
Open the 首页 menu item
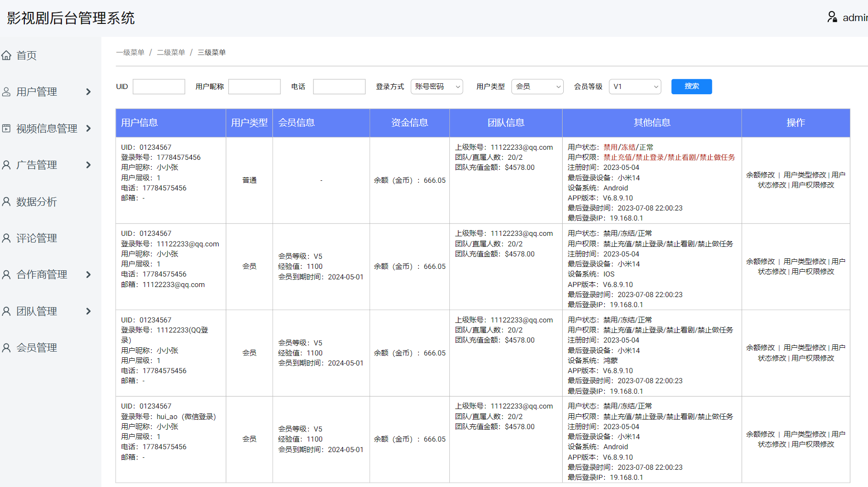tap(26, 55)
